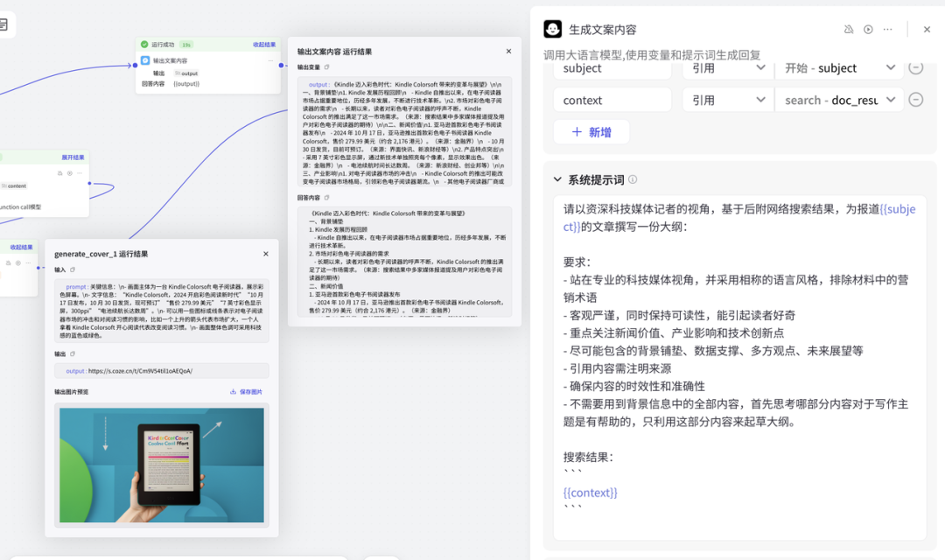
Task: Close the 输出文案内容 运行结果 panel
Action: pyautogui.click(x=508, y=52)
